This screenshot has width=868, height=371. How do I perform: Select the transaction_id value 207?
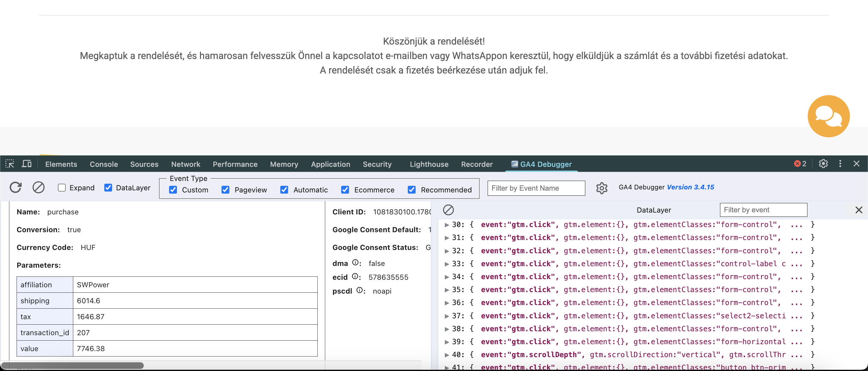[83, 333]
